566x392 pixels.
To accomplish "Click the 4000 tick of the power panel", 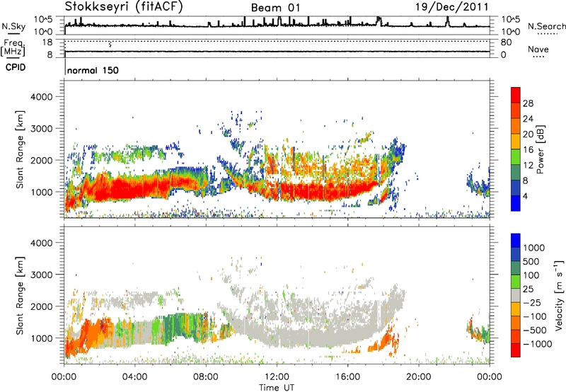I will tap(42, 97).
